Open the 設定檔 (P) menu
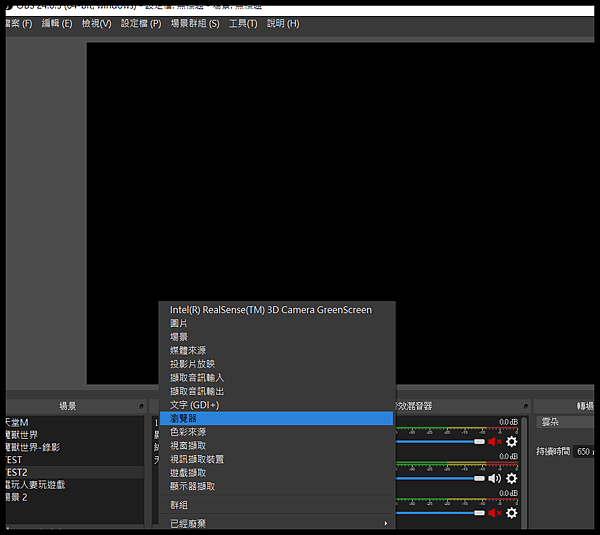This screenshot has width=600, height=535. [141, 24]
